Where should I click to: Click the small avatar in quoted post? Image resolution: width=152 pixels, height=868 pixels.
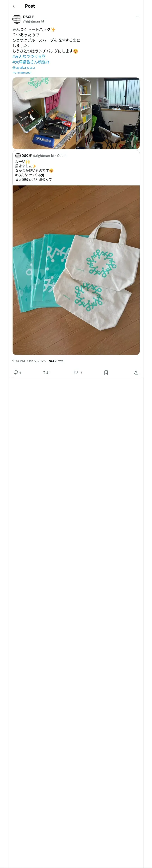[18, 156]
